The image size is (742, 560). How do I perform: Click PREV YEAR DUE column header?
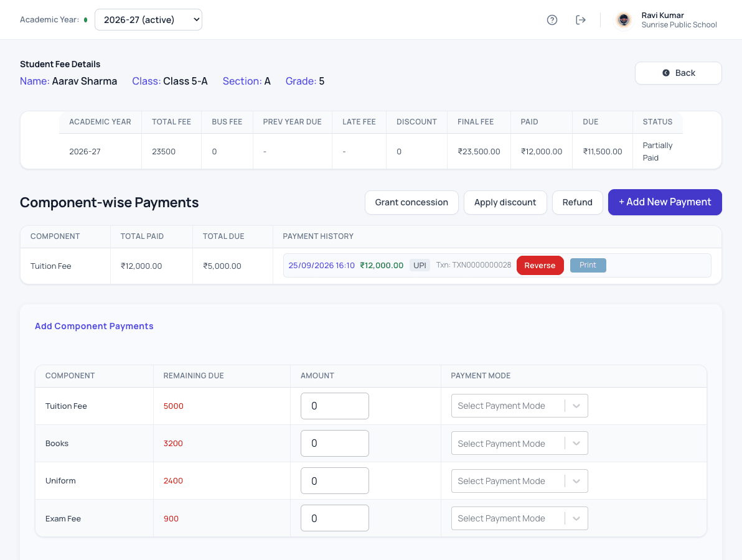[292, 121]
